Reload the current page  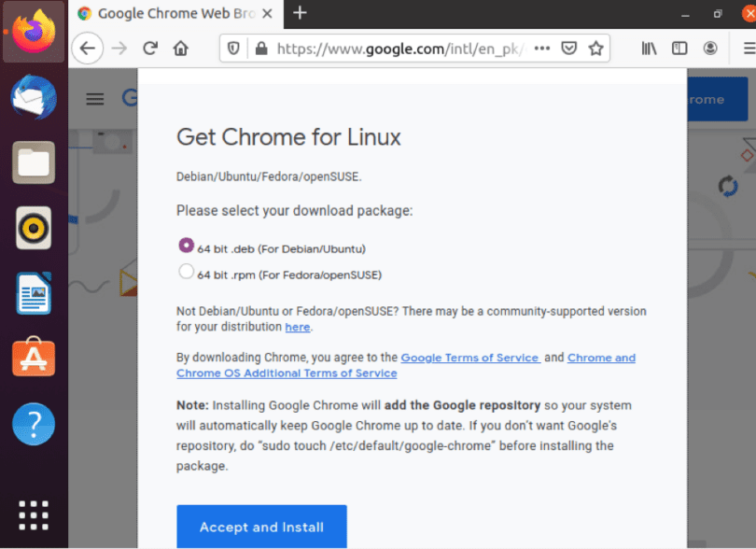pos(151,48)
